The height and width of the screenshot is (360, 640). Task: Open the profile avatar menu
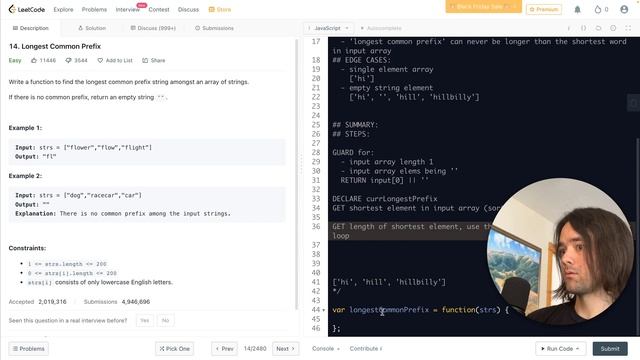tap(624, 9)
